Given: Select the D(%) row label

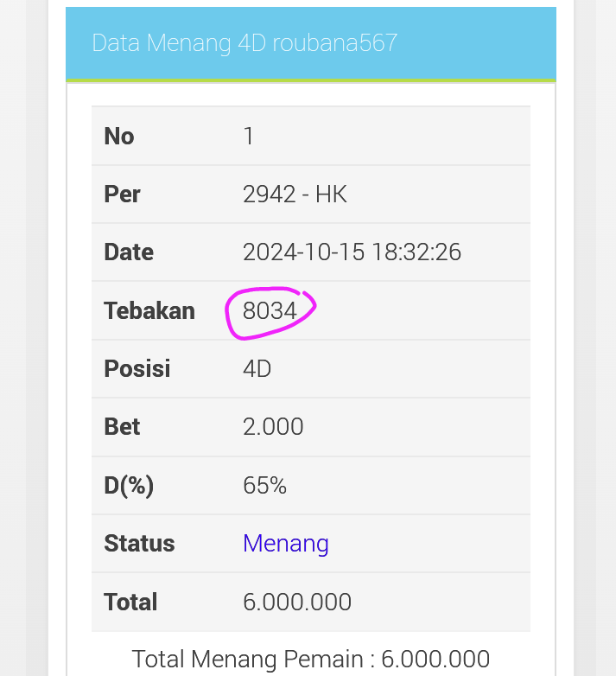Looking at the screenshot, I should 129,486.
